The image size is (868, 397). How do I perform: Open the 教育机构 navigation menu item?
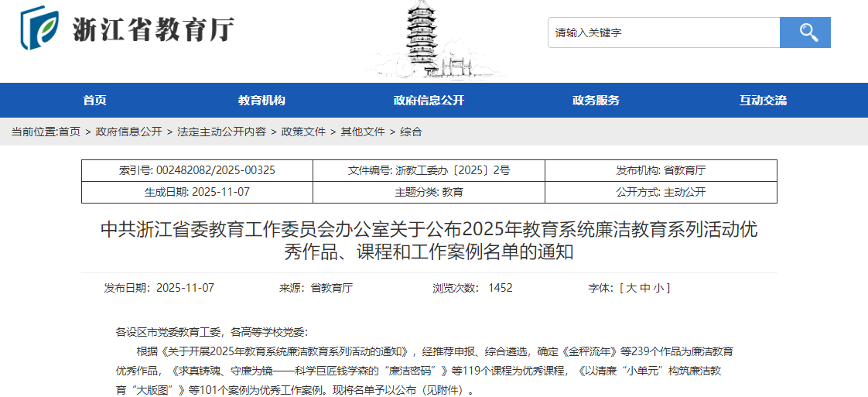tap(261, 101)
